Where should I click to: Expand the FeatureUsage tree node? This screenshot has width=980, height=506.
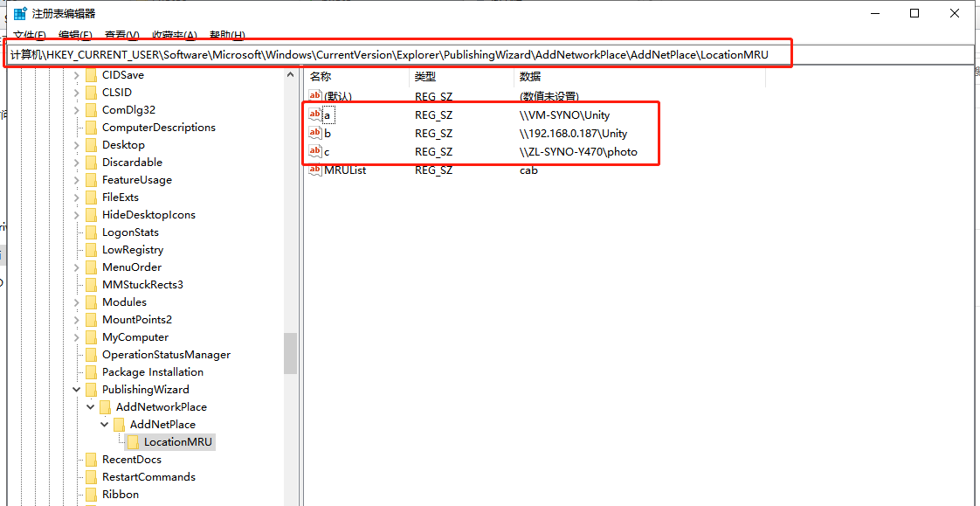pyautogui.click(x=77, y=180)
